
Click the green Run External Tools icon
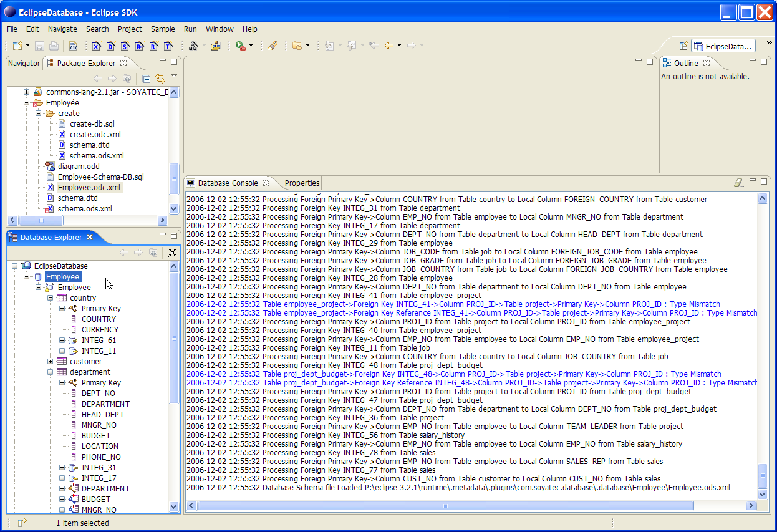point(240,46)
